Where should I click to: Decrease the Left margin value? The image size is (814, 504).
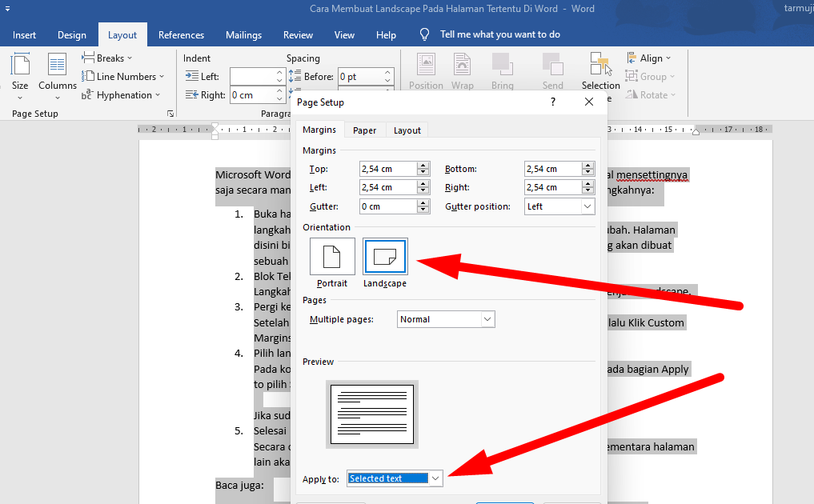pos(423,191)
